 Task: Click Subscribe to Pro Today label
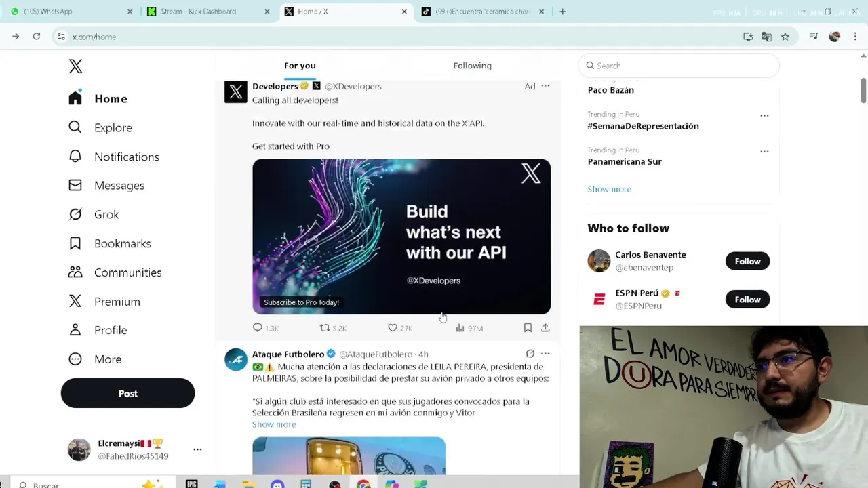301,302
